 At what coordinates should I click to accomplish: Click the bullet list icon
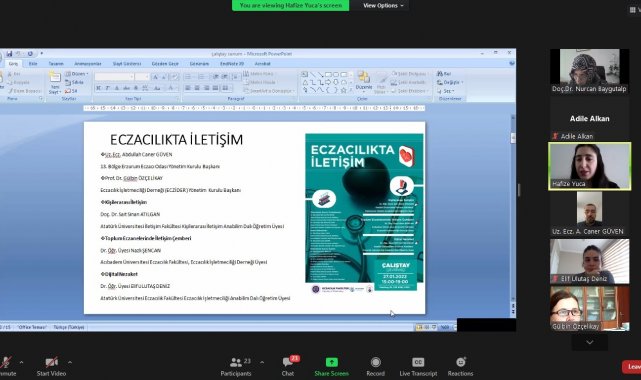(188, 77)
